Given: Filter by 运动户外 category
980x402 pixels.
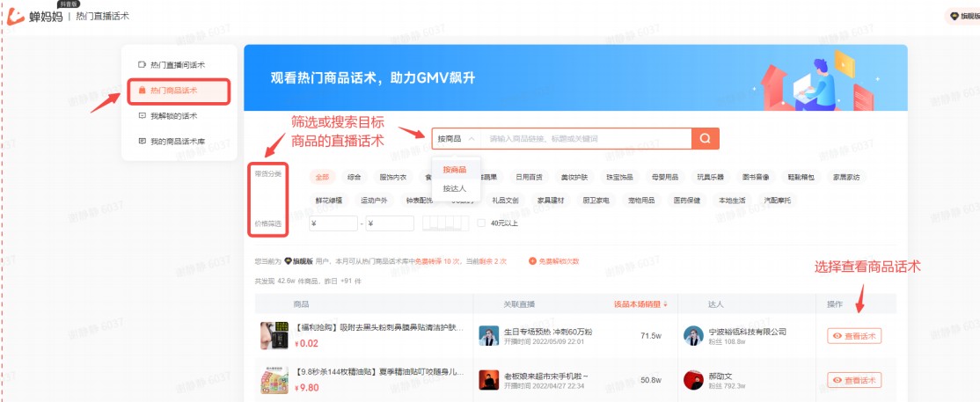Looking at the screenshot, I should [x=375, y=201].
